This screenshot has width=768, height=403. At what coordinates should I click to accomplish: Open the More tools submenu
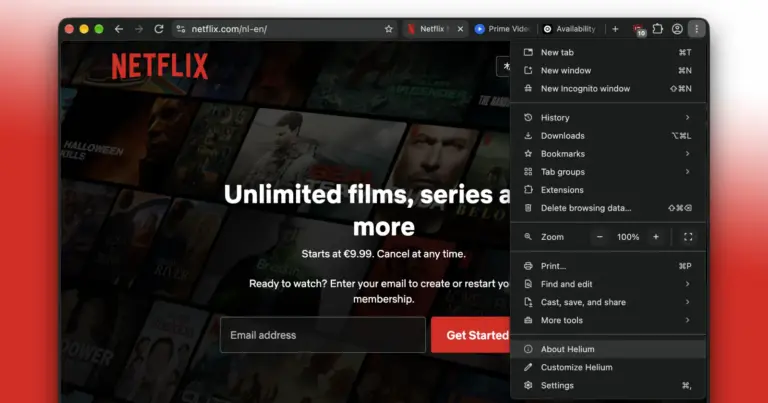(608, 320)
